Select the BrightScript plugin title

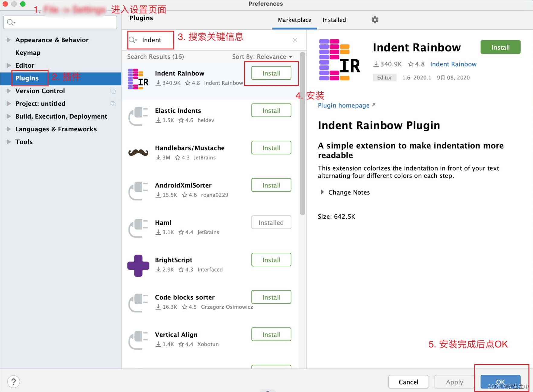point(174,260)
